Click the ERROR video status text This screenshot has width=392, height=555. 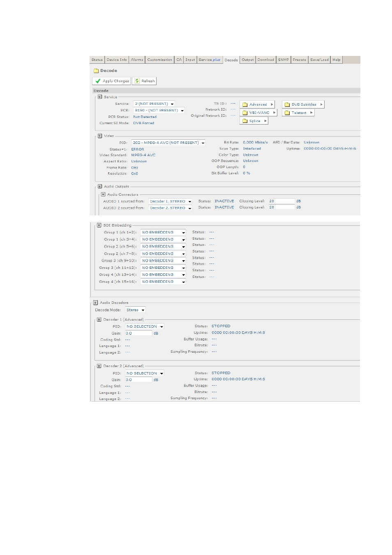coord(138,149)
